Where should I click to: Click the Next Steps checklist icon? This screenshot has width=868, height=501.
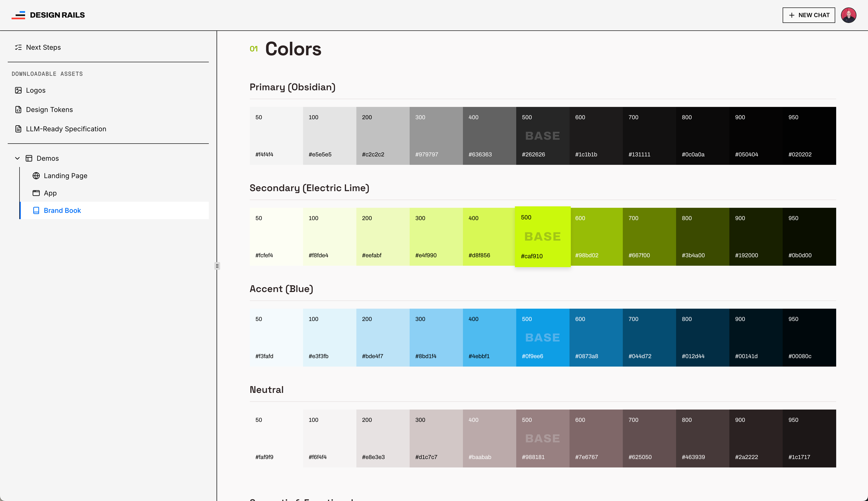pyautogui.click(x=18, y=48)
